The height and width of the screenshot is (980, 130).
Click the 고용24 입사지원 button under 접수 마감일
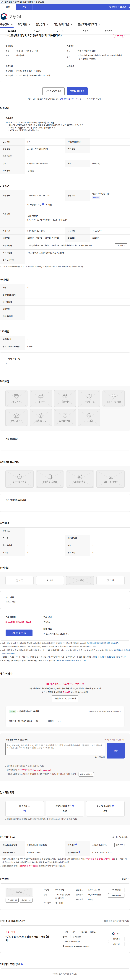pos(19,633)
